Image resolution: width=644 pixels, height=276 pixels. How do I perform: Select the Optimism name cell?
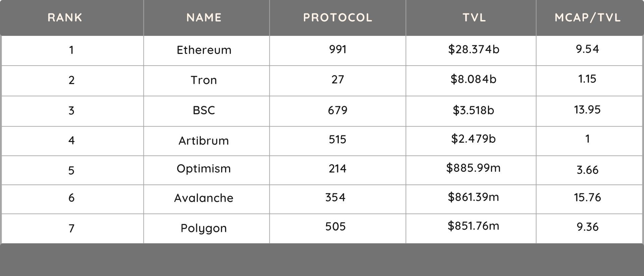click(204, 168)
